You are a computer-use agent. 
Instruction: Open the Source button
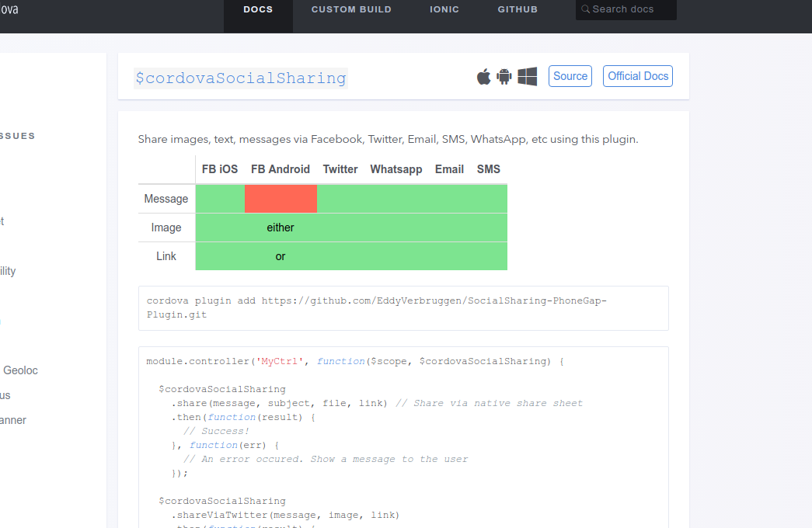point(570,75)
